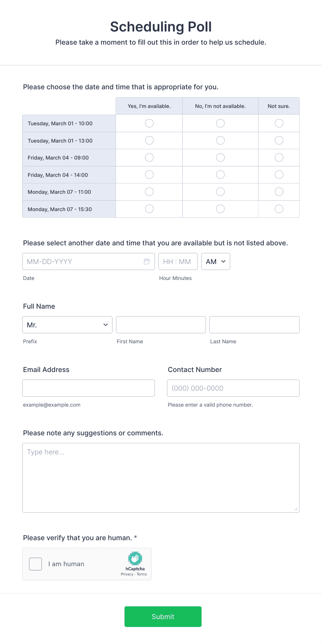Select Not sure for Monday March 07 15:30
This screenshot has width=322, height=644.
click(x=279, y=209)
